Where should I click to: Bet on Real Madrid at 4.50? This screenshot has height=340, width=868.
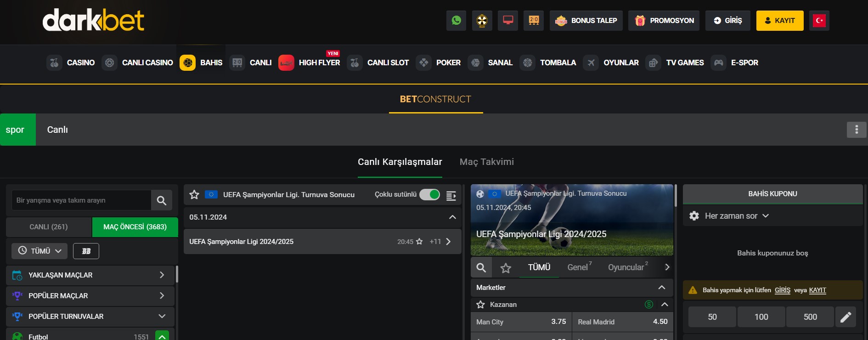coord(623,322)
